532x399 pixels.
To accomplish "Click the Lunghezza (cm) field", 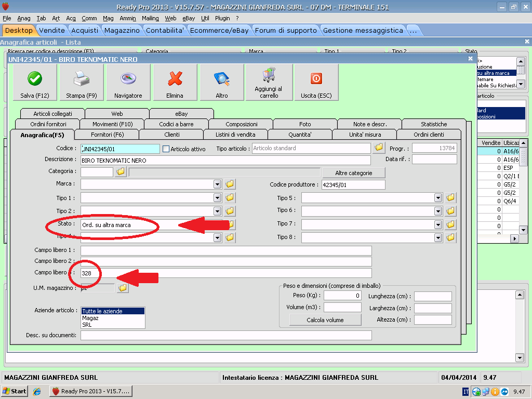I will point(433,296).
